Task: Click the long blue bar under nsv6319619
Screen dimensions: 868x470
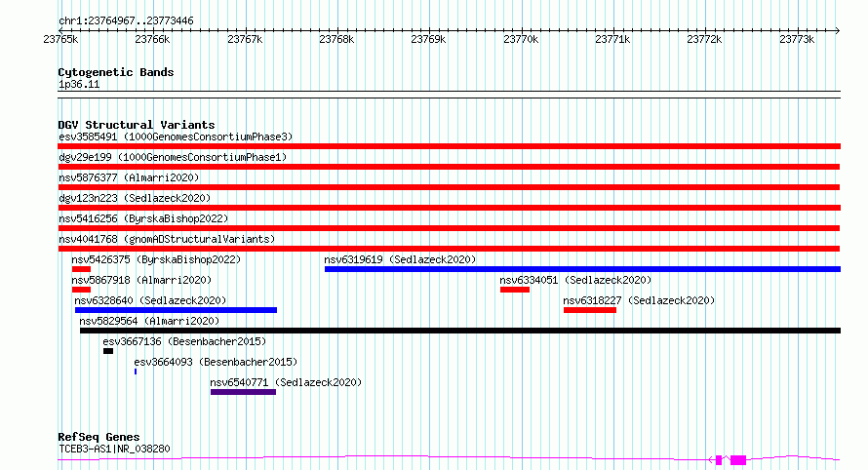Action: [582, 269]
